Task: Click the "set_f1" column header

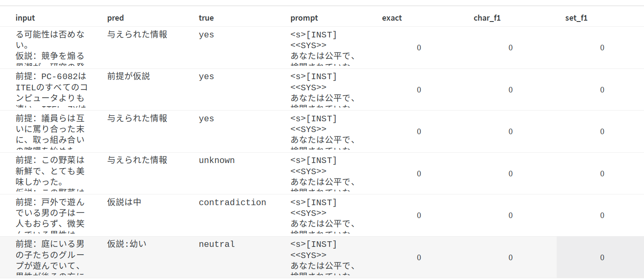Action: point(576,18)
